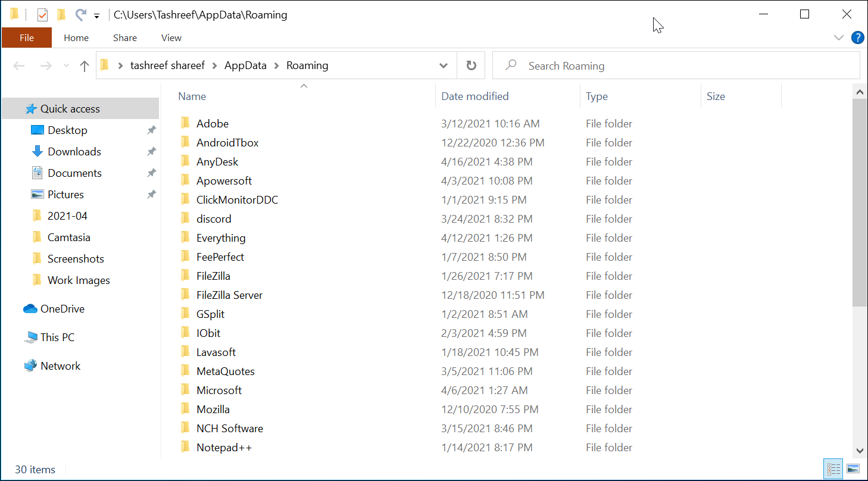The image size is (868, 481).
Task: Click the scroll down arrow of file list
Action: tap(860, 451)
